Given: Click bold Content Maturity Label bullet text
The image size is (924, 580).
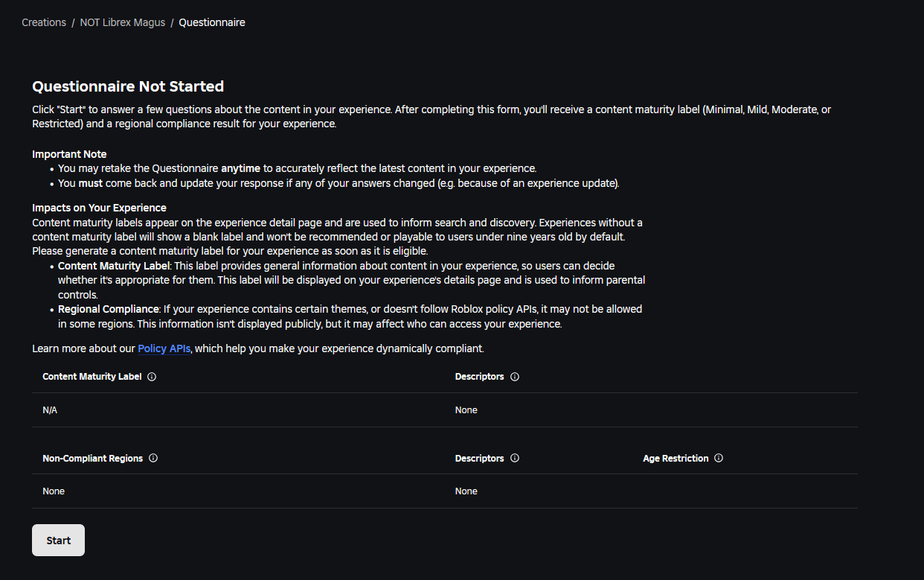Looking at the screenshot, I should pos(115,266).
